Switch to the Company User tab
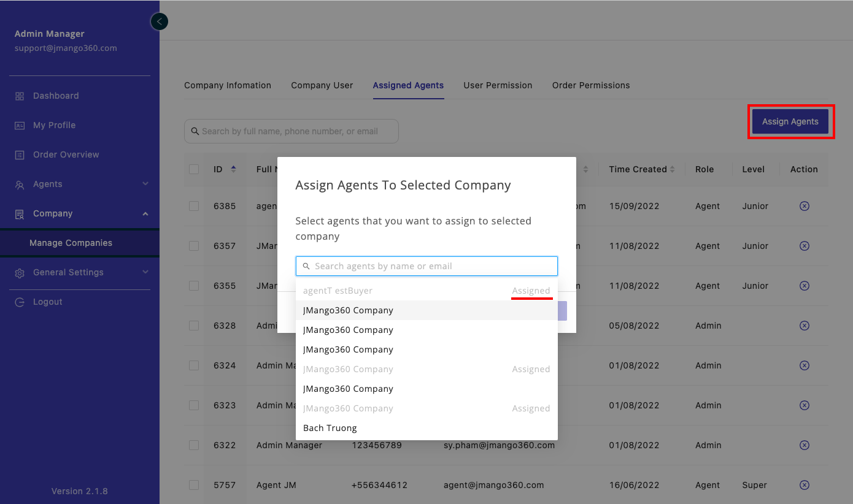853x504 pixels. pos(322,85)
